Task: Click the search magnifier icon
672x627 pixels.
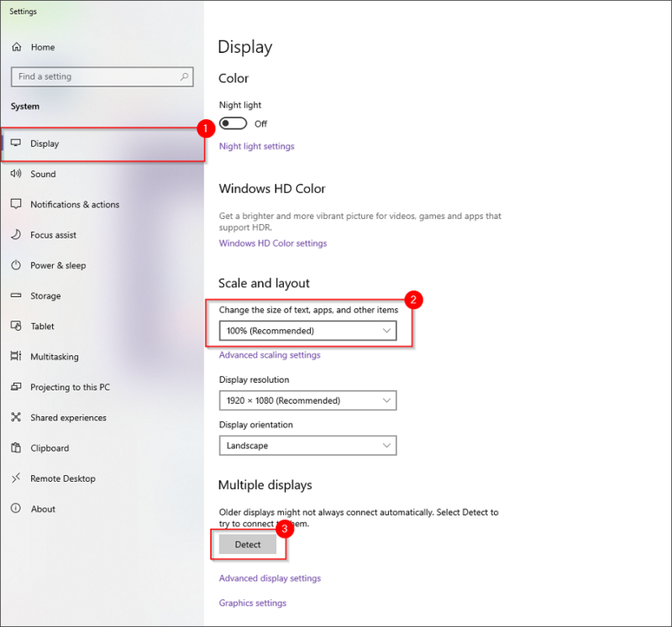Action: (x=184, y=76)
